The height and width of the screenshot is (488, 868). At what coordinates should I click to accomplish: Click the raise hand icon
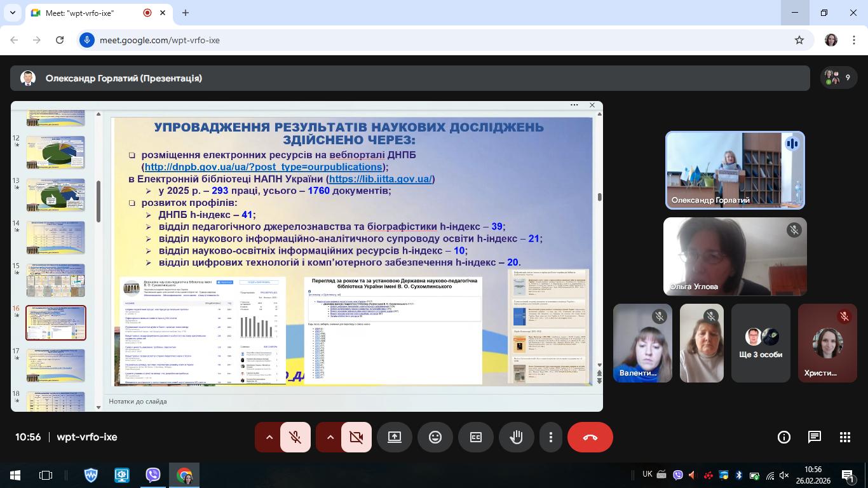(x=516, y=437)
